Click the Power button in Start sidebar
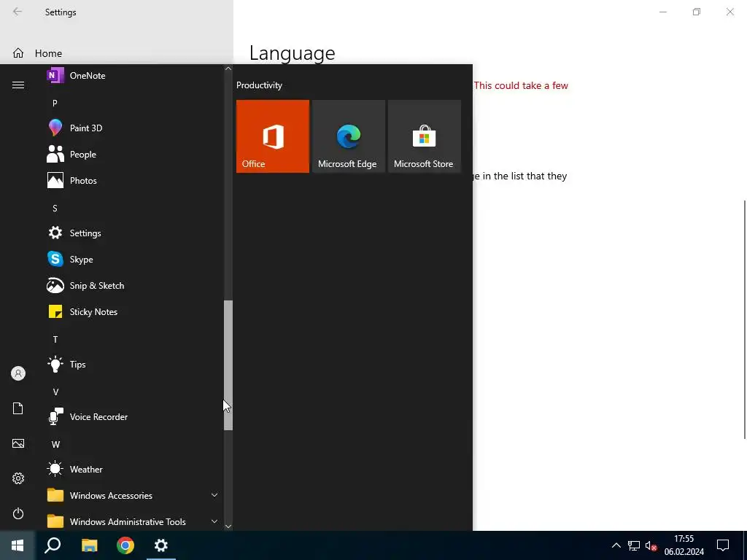The height and width of the screenshot is (560, 747). pyautogui.click(x=18, y=513)
